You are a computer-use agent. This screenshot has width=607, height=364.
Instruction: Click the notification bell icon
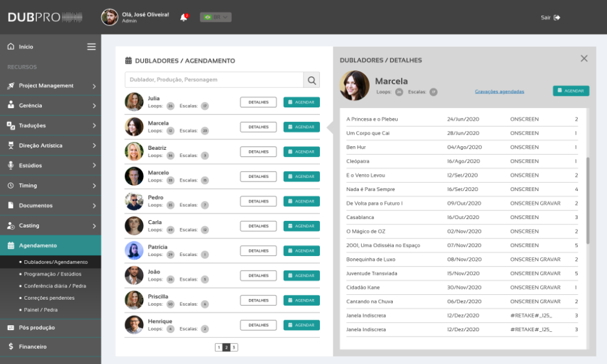point(183,18)
